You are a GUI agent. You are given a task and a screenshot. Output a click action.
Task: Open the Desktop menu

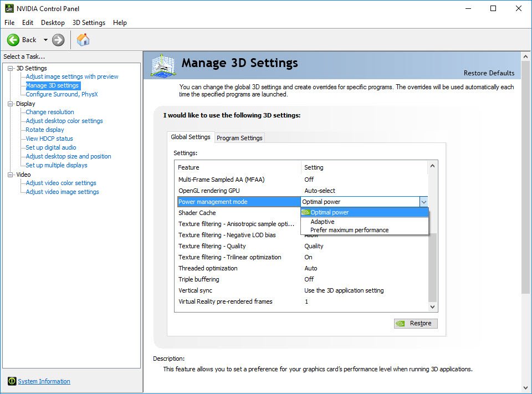click(x=53, y=23)
